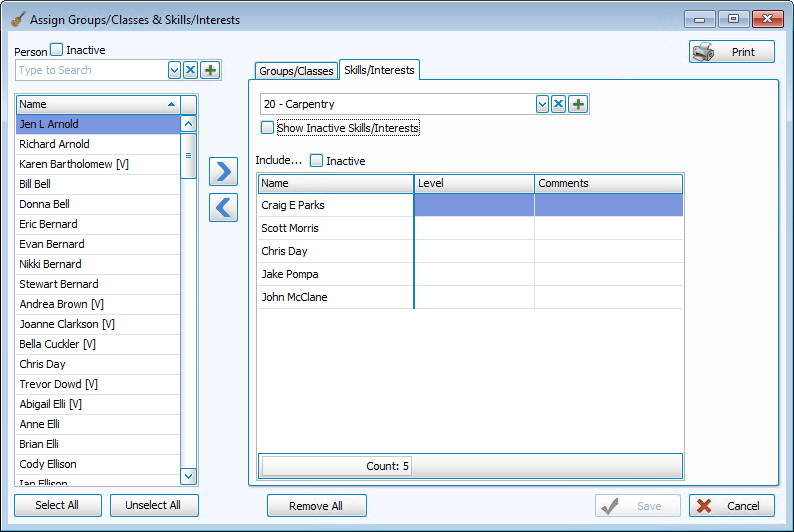Click the Cancel button
The width and height of the screenshot is (794, 532).
tap(732, 506)
